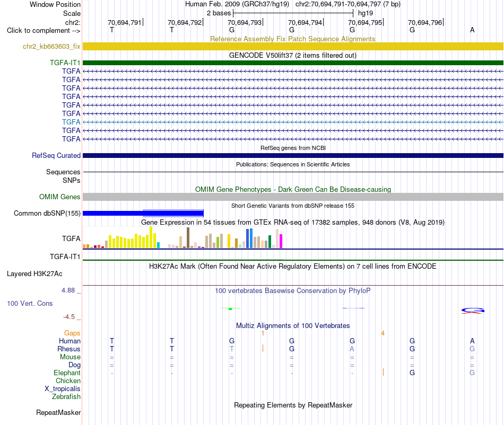
Task: Select the navy RefSeq Curated bar
Action: click(293, 155)
